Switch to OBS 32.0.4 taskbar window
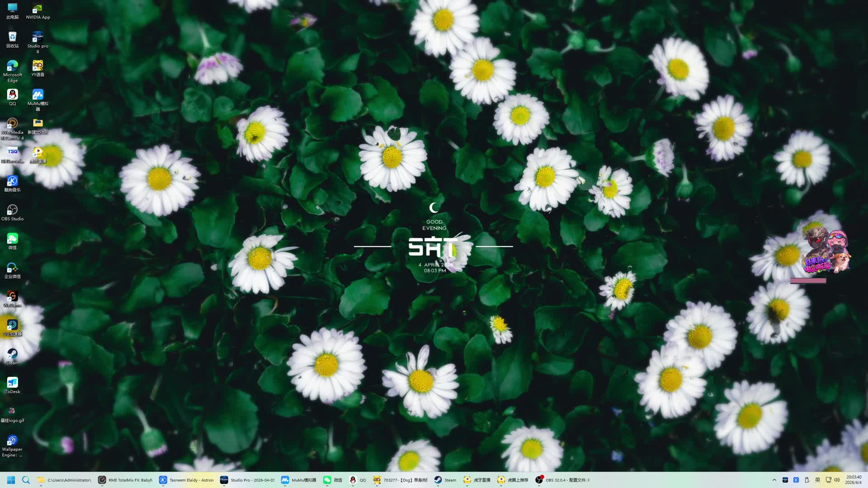Image resolution: width=868 pixels, height=488 pixels. point(562,480)
